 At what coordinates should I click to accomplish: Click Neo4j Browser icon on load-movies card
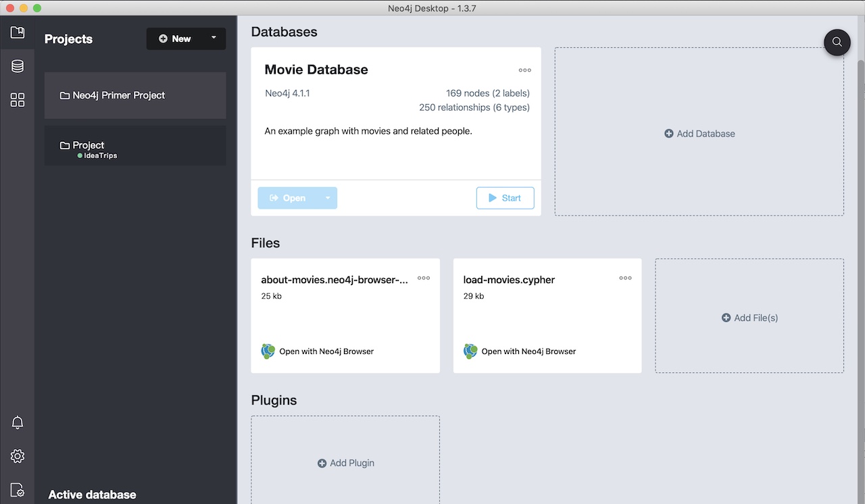coord(470,351)
